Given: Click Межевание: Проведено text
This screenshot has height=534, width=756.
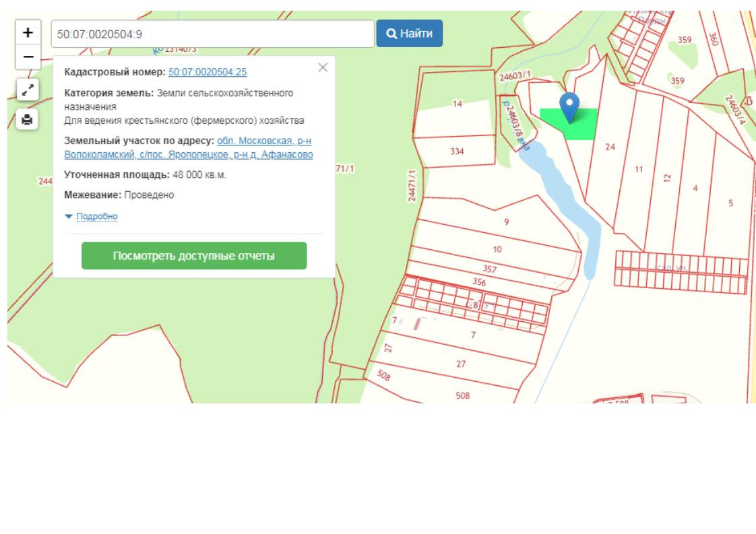Looking at the screenshot, I should [x=119, y=195].
